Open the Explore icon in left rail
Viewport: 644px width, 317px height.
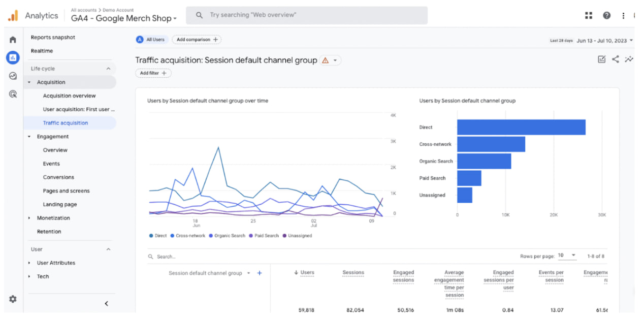[13, 76]
